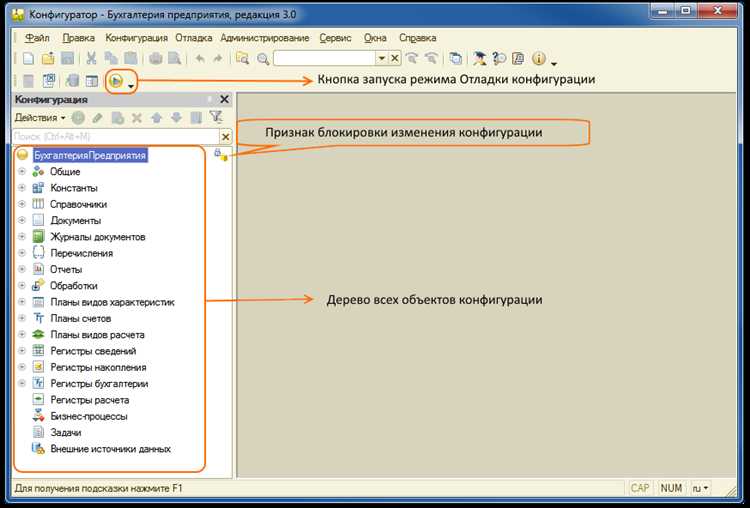Click the filter funnel icon in Configuration panel

[x=216, y=118]
